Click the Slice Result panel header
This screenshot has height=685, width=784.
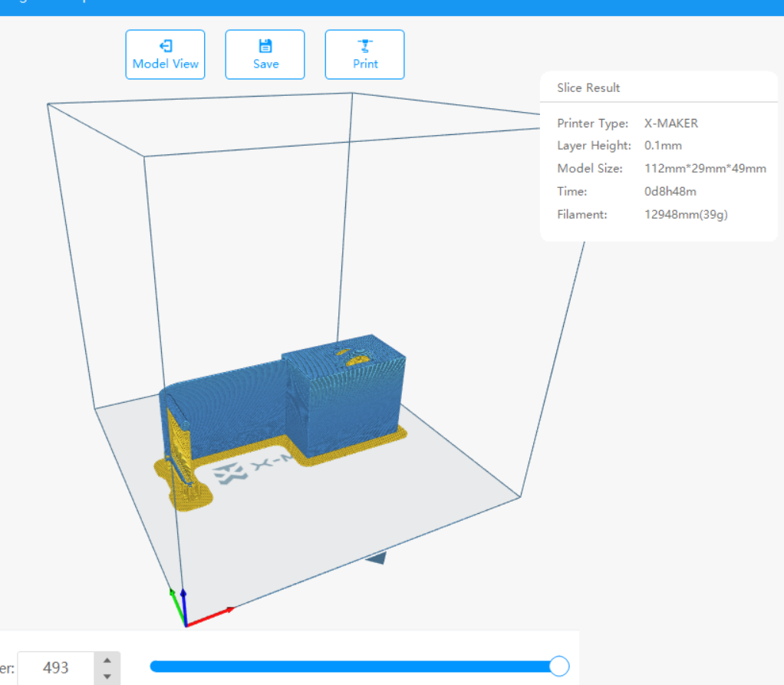tap(588, 88)
